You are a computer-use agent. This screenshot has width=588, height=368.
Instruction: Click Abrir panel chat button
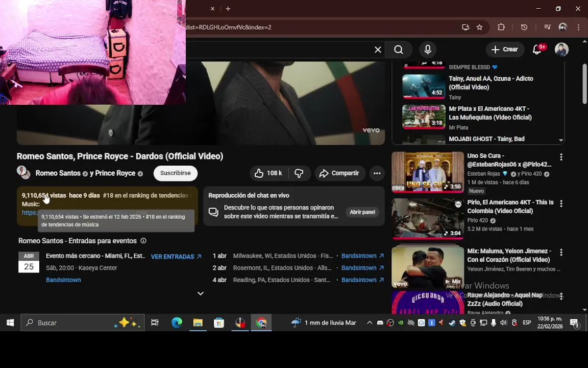(362, 212)
